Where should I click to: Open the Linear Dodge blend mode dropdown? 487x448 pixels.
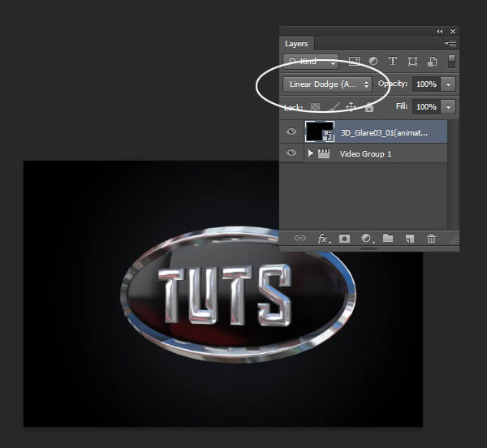point(327,84)
